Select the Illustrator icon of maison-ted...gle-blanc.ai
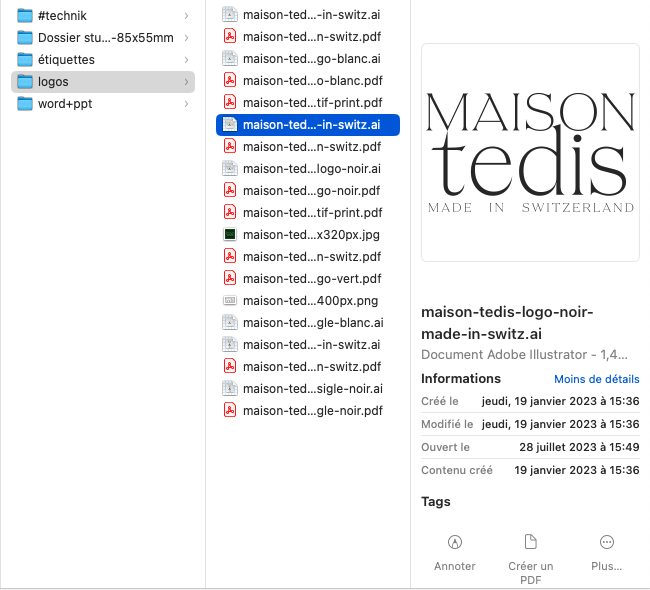 (230, 323)
